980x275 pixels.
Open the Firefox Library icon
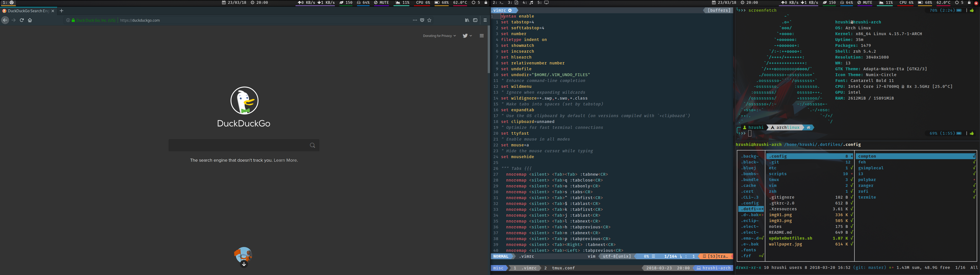(x=467, y=20)
